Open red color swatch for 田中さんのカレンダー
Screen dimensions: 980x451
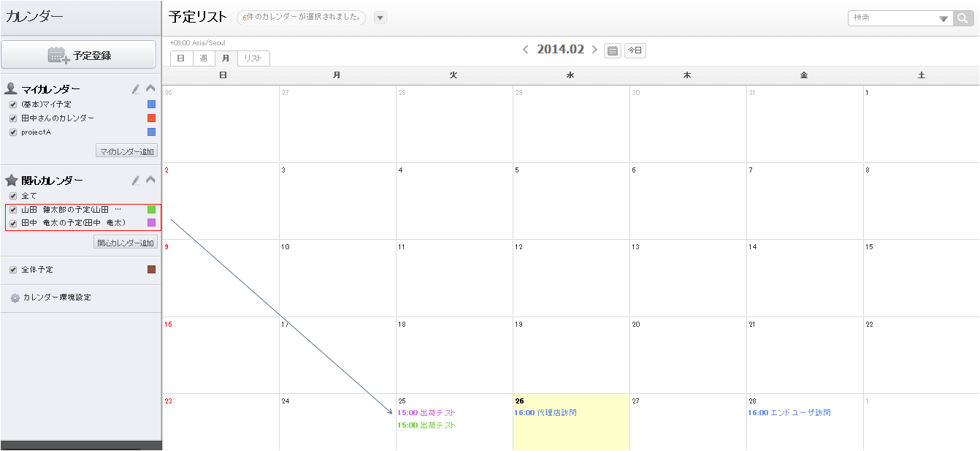pos(152,118)
